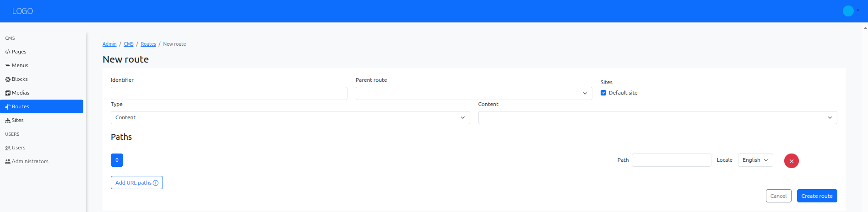868x212 pixels.
Task: Open Users in the sidebar
Action: [42, 148]
